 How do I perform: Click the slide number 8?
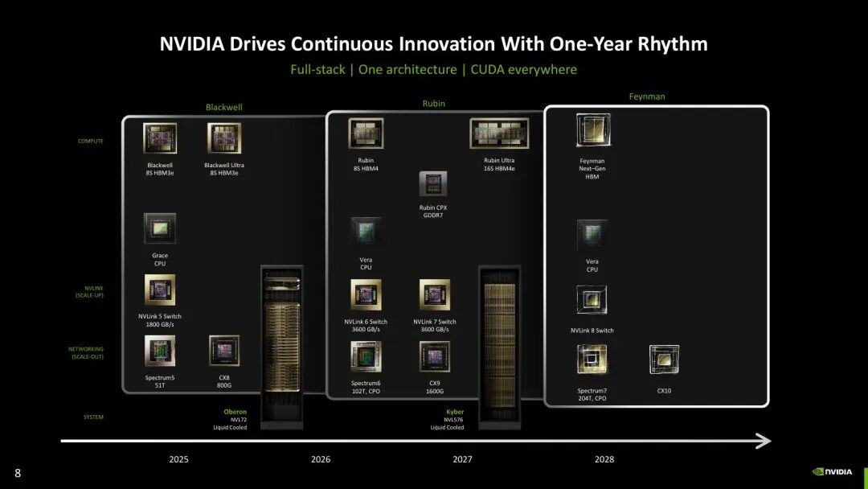(x=18, y=473)
